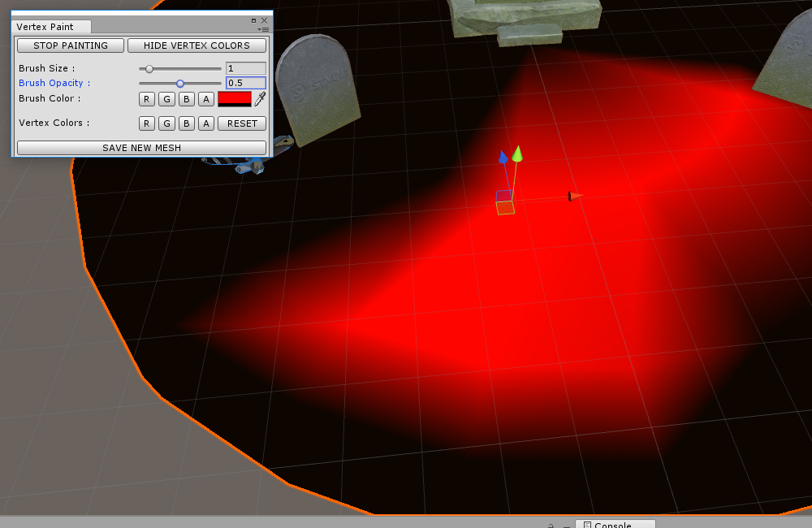This screenshot has width=812, height=528.
Task: Click the STOP PAINTING button
Action: (x=71, y=45)
